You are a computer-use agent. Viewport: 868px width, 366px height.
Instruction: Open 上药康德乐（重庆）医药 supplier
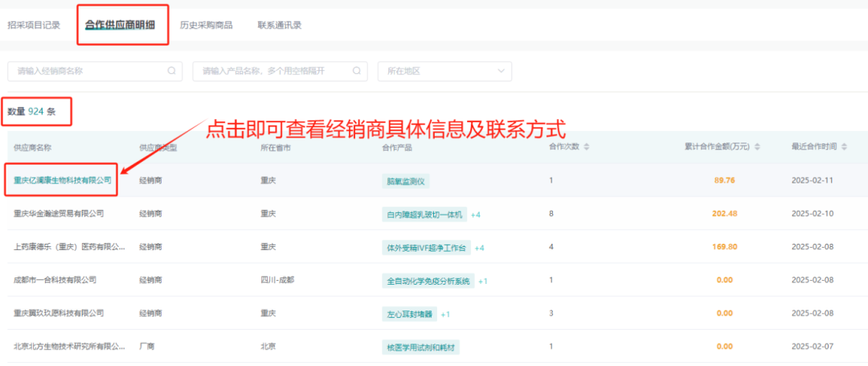(69, 246)
